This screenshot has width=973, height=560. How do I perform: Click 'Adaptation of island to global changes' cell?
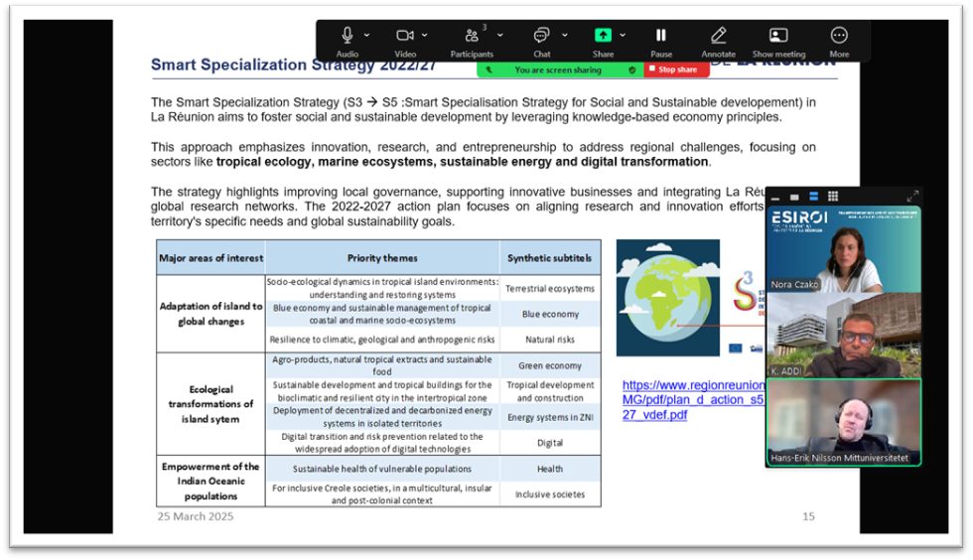coord(210,314)
